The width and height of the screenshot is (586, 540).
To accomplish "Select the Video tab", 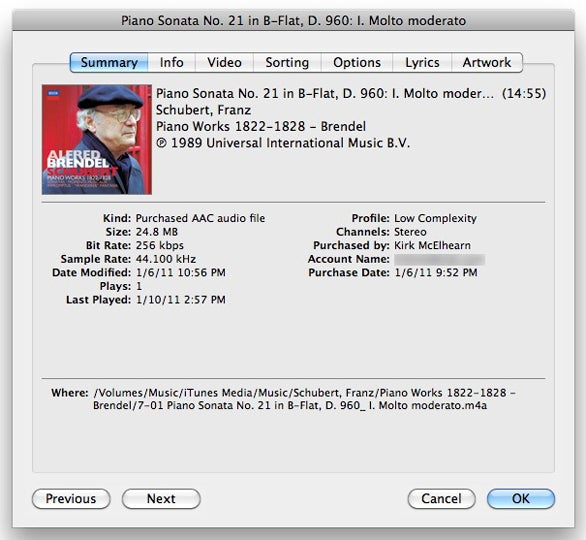I will [x=224, y=62].
